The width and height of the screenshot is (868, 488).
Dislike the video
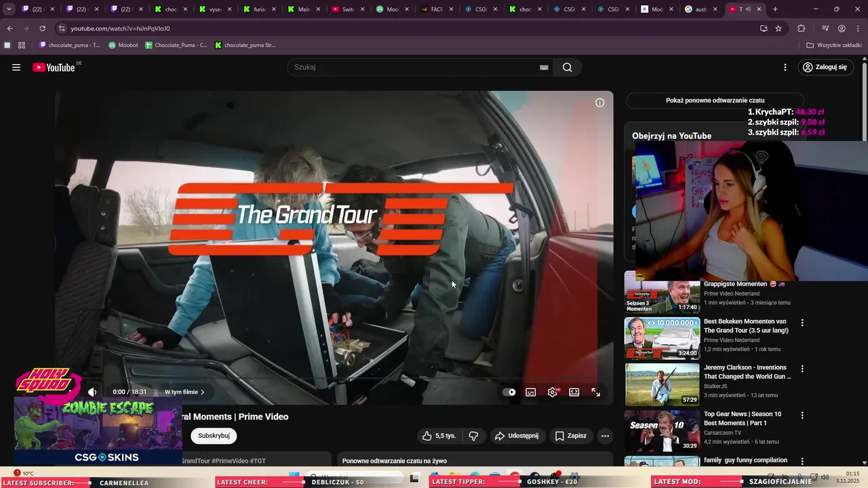coord(473,436)
